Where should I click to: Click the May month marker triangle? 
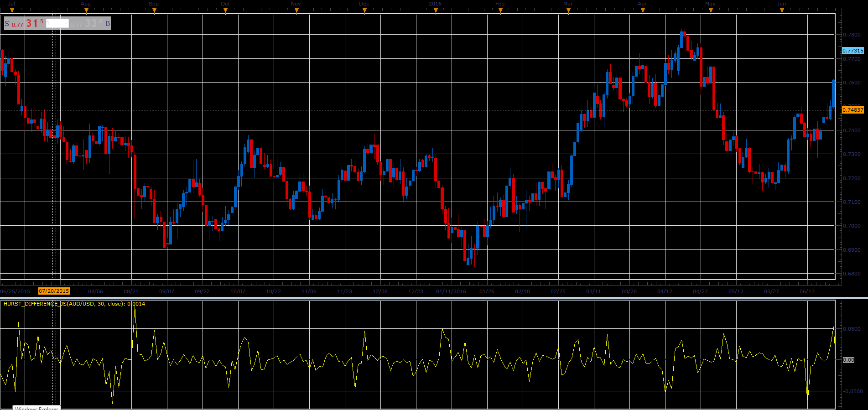pyautogui.click(x=711, y=10)
